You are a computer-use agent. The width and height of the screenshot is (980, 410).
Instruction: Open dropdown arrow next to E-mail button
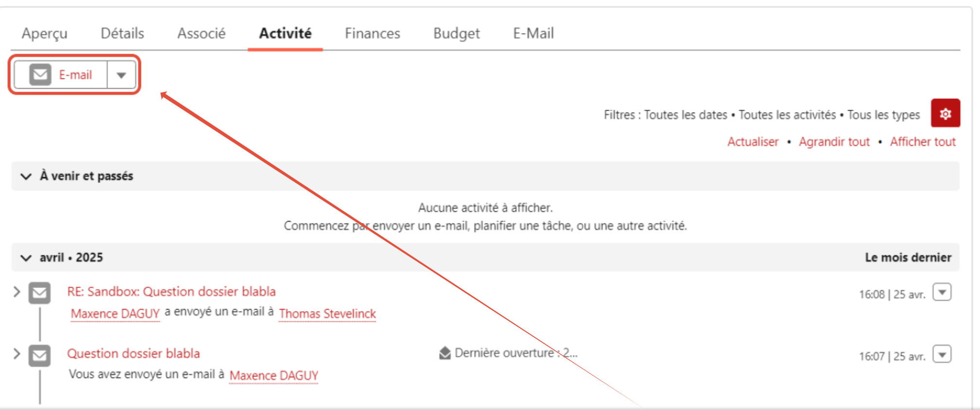(x=121, y=75)
